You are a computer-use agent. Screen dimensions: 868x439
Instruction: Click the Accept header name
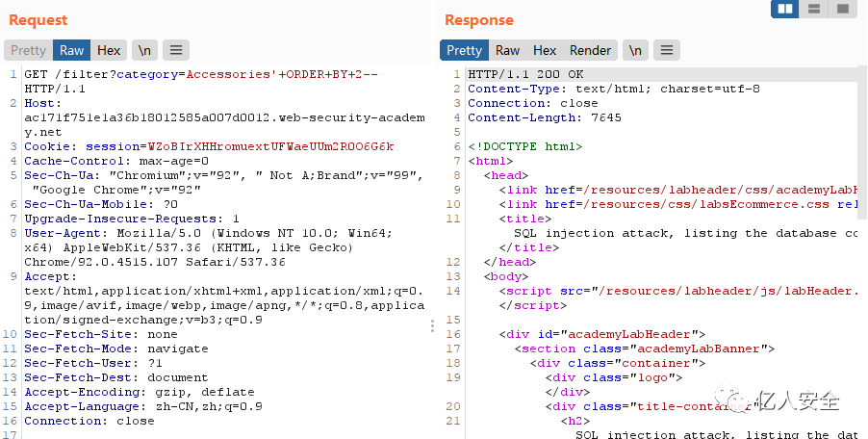[x=49, y=276]
